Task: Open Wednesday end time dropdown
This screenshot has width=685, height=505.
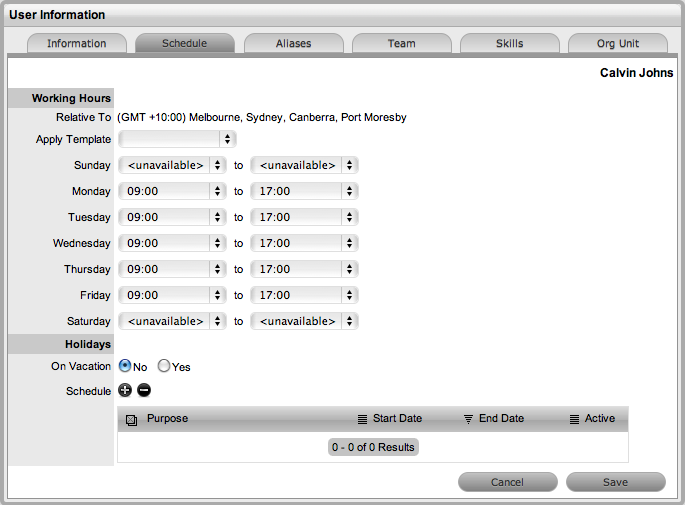Action: [x=304, y=243]
